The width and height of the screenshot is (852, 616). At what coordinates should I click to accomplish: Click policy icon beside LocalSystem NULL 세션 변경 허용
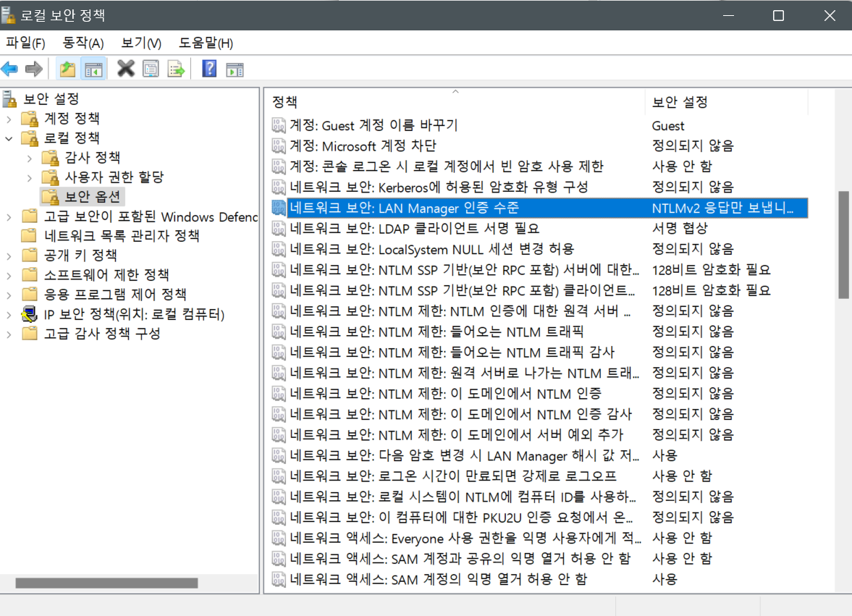pos(279,249)
